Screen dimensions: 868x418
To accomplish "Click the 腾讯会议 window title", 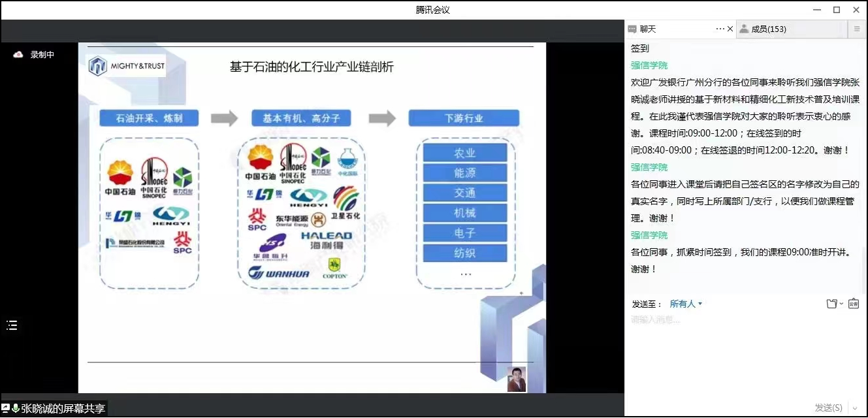I will (x=433, y=10).
